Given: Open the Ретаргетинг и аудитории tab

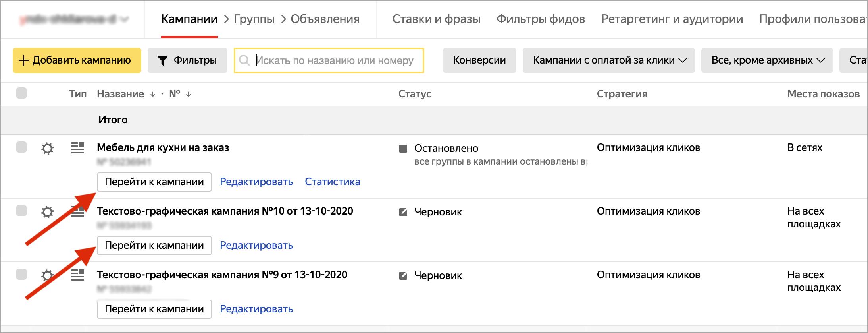Looking at the screenshot, I should tap(672, 19).
